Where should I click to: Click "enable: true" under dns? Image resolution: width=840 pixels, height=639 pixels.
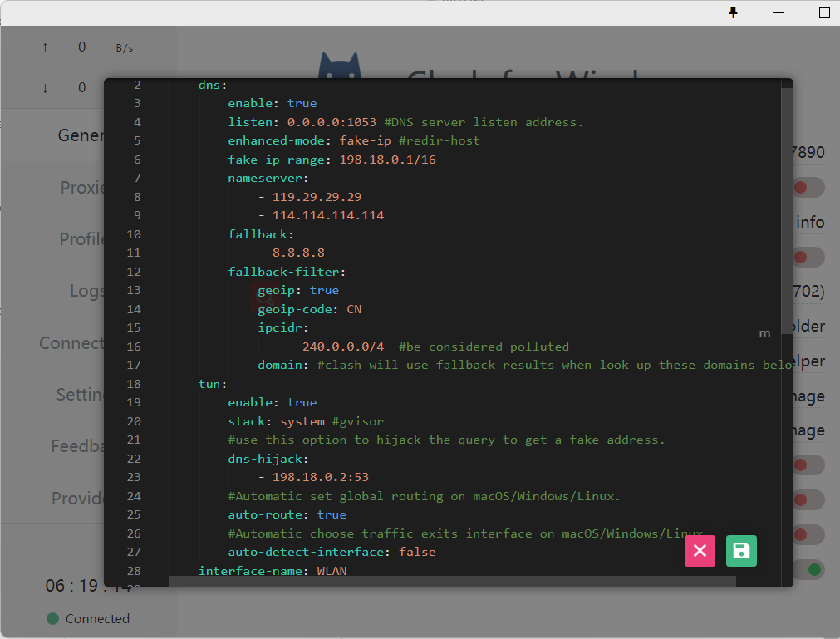pos(273,103)
